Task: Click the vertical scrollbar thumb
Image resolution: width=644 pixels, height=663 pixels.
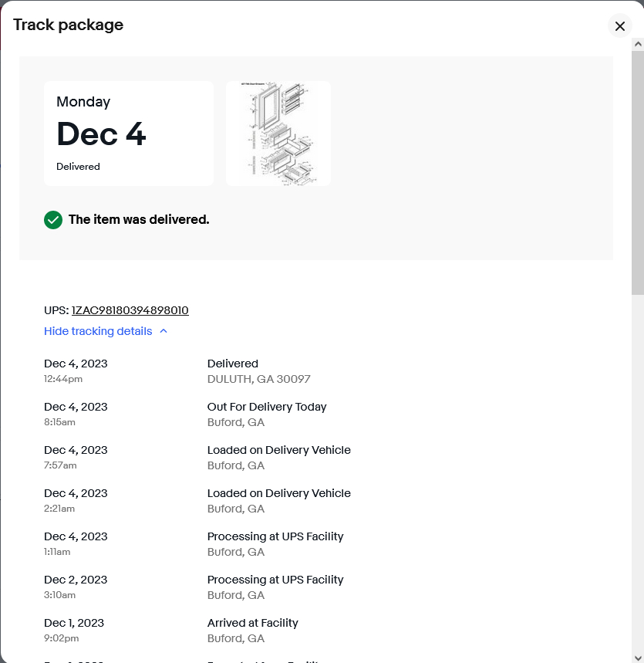Action: point(638,173)
